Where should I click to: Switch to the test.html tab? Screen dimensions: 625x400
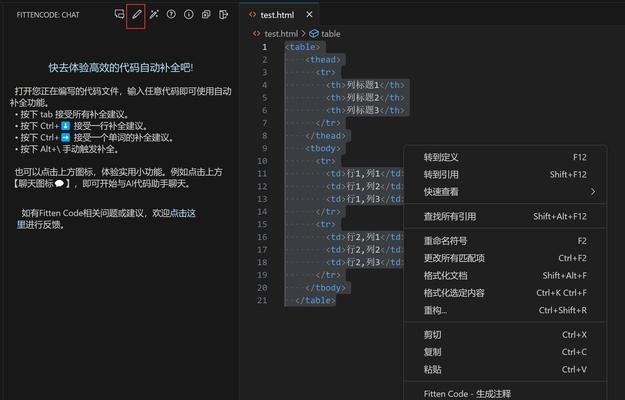click(x=277, y=15)
